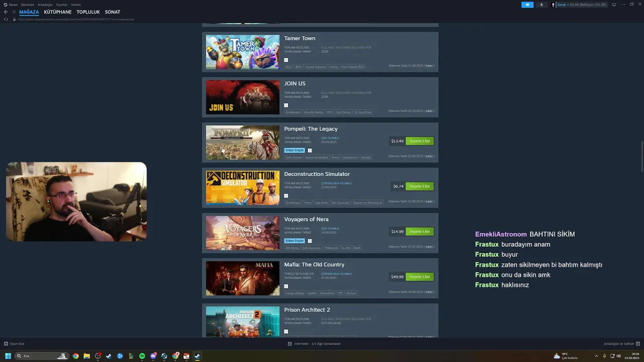Click the Zengin Hikâye tag on Mafia
The image size is (644, 362).
[x=295, y=293]
